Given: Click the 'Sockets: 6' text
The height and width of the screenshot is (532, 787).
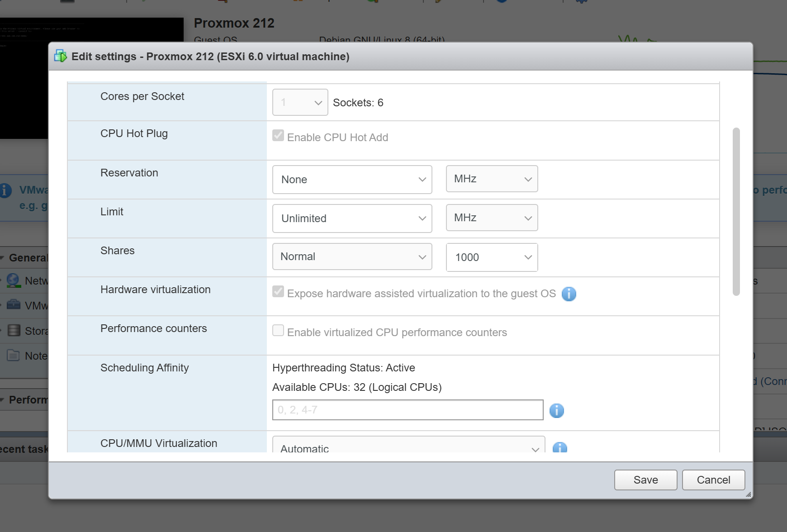Looking at the screenshot, I should 358,103.
